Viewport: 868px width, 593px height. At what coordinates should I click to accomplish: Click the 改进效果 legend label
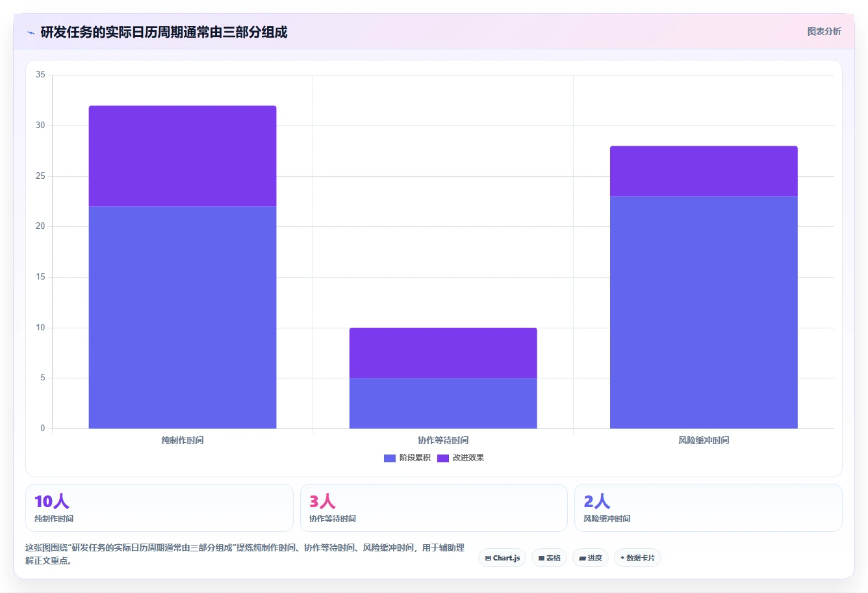(x=468, y=458)
